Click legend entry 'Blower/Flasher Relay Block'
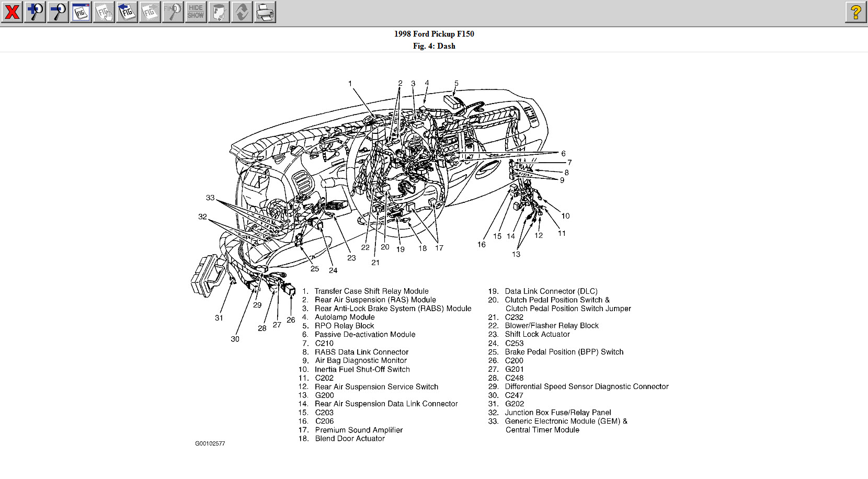This screenshot has width=868, height=479. (x=552, y=326)
